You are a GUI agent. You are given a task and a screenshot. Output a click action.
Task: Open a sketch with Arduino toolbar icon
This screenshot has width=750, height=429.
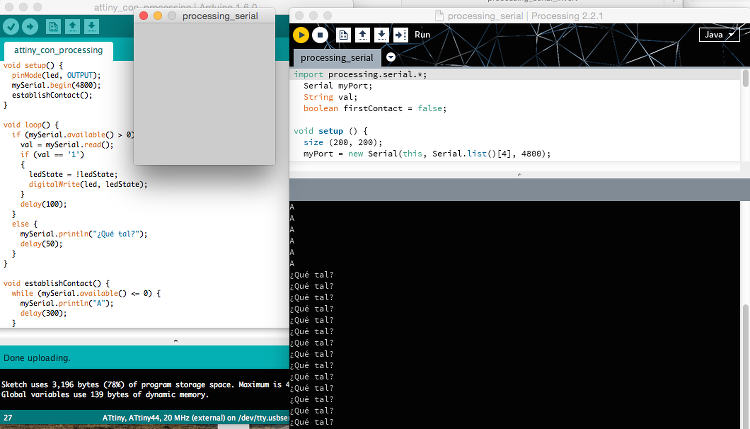[72, 26]
